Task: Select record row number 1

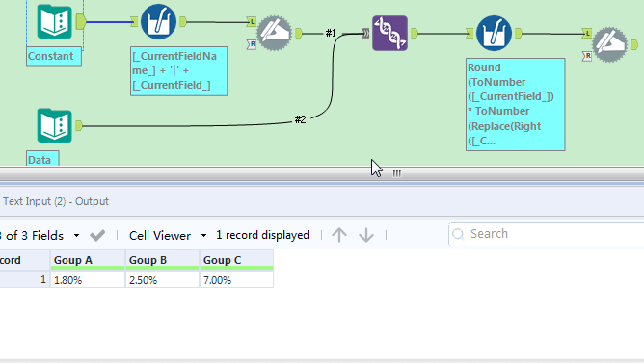Action: pos(25,280)
